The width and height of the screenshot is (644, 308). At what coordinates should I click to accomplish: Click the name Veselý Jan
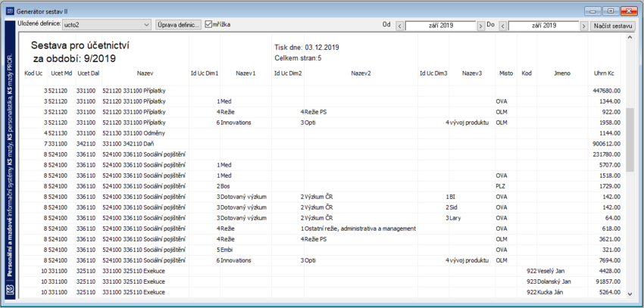click(551, 271)
